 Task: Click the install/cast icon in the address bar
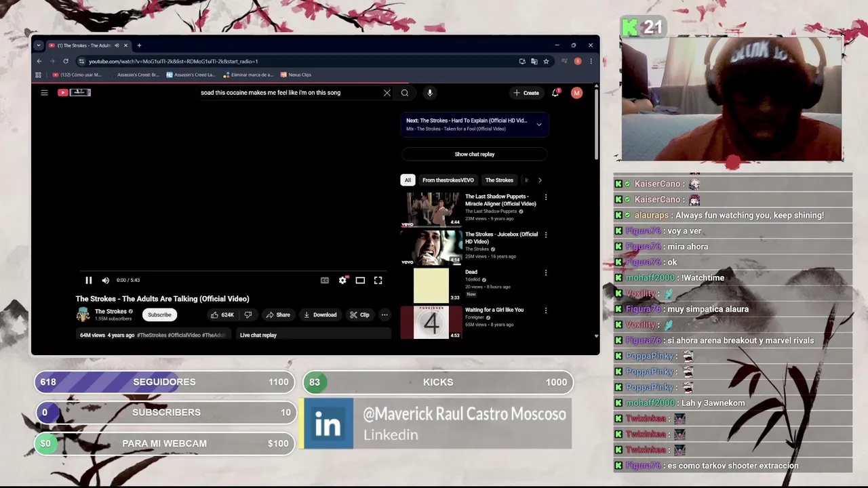pos(522,61)
